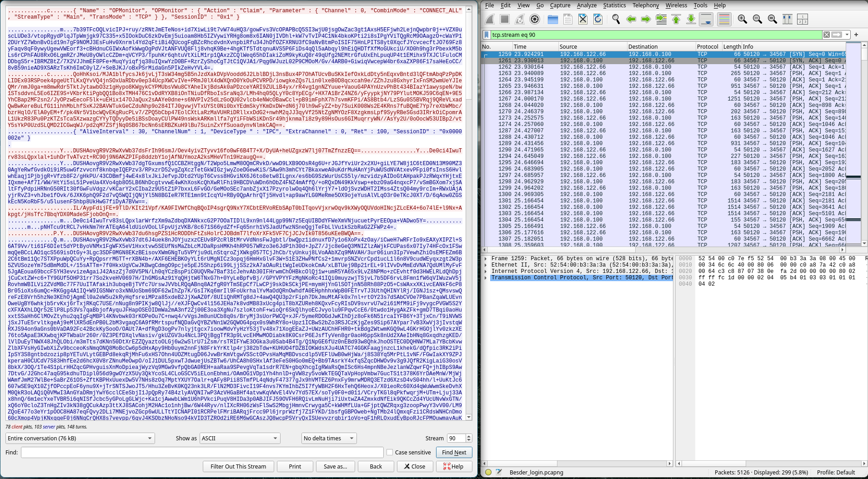Open the File menu
Viewport: 868px width, 479px height.
489,5
